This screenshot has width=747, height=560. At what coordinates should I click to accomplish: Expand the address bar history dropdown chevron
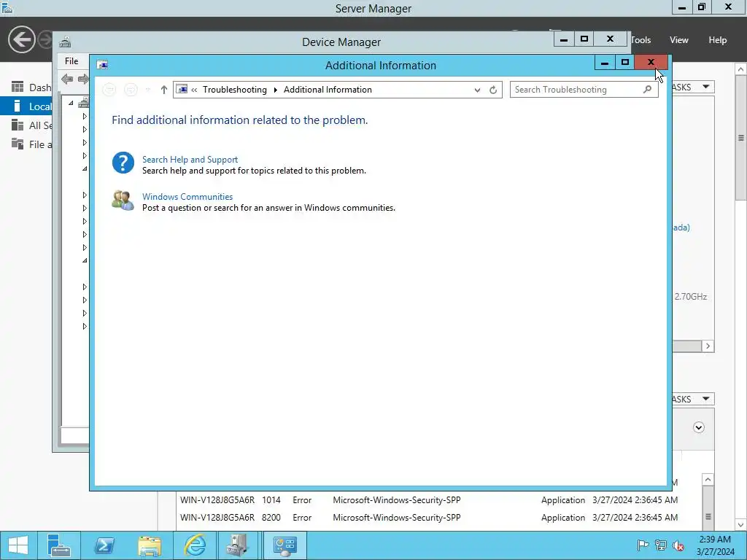pyautogui.click(x=477, y=90)
